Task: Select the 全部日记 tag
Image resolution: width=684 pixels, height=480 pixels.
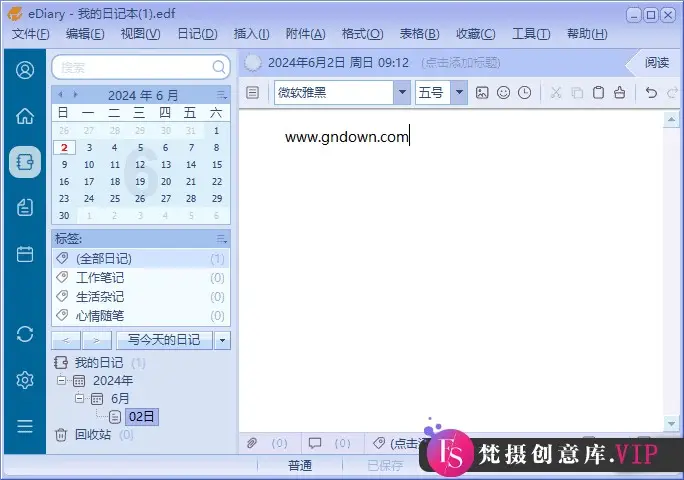Action: 141,259
